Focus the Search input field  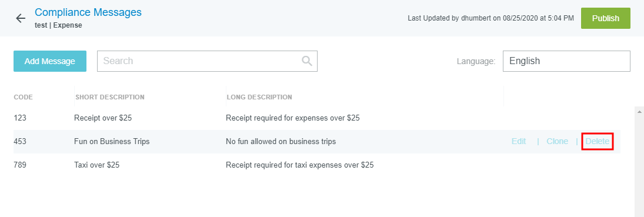(207, 61)
